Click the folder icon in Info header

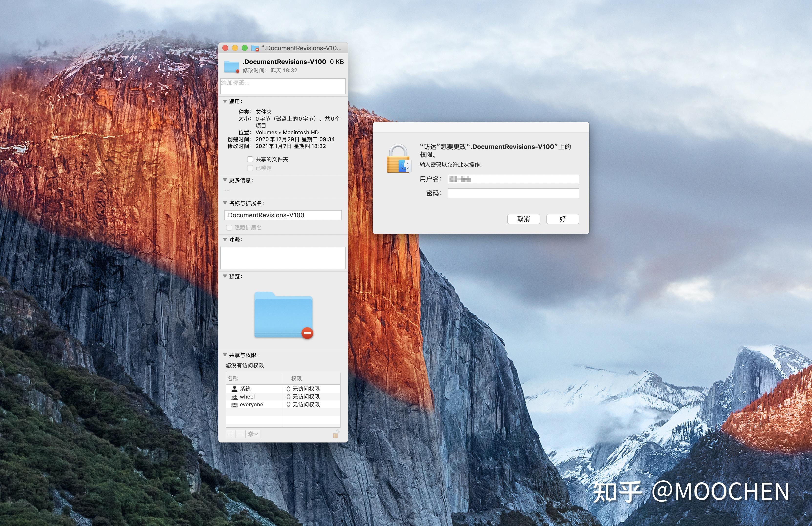[232, 66]
